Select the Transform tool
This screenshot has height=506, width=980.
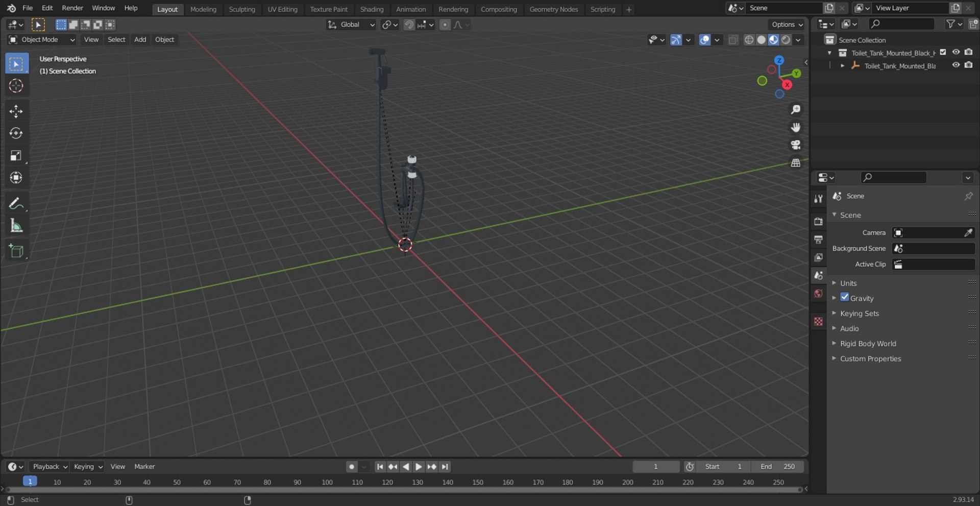click(x=16, y=177)
